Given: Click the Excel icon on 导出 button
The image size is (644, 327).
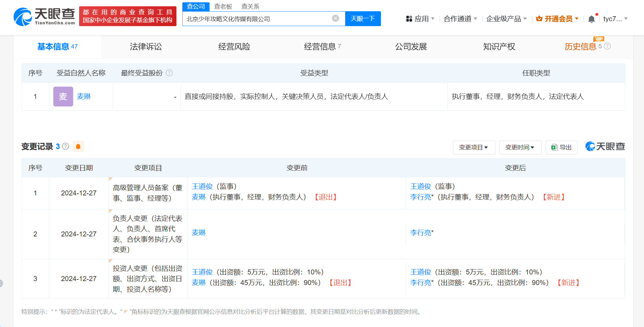Looking at the screenshot, I should [554, 147].
